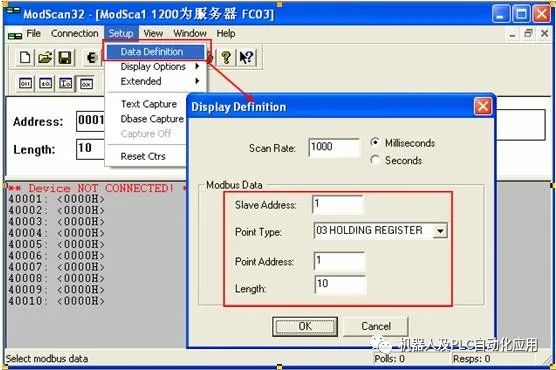Viewport: 556px width, 370px height.
Task: Click register row 40010
Action: pyautogui.click(x=56, y=301)
